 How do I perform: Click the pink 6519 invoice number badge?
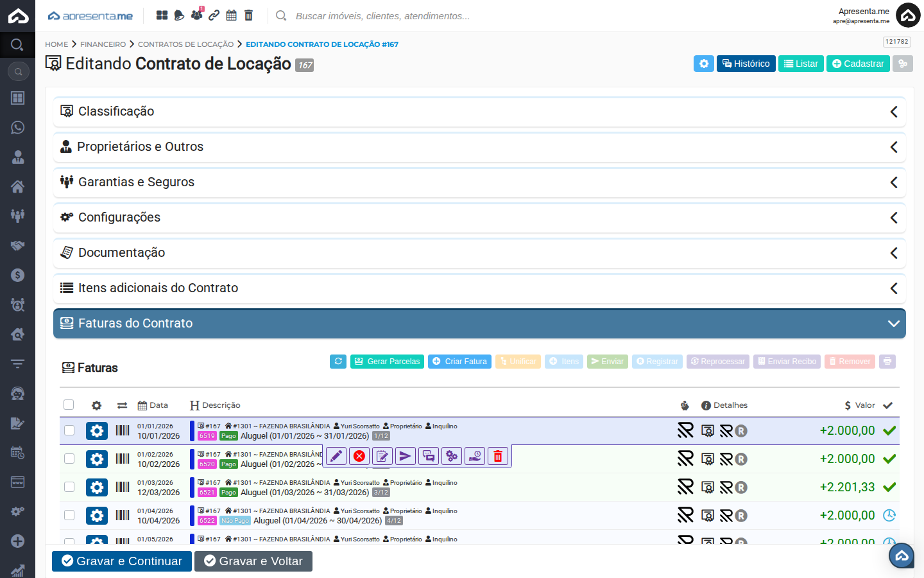pos(207,436)
